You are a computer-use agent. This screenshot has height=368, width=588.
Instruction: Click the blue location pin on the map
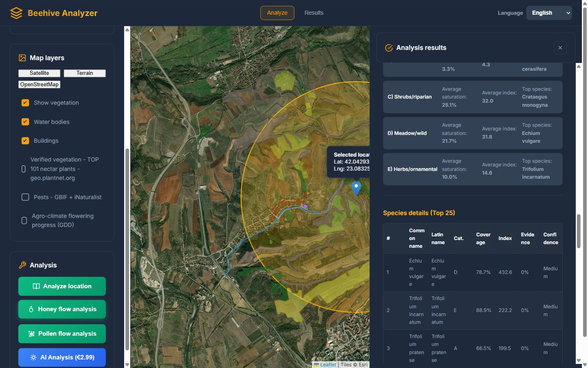(x=356, y=188)
